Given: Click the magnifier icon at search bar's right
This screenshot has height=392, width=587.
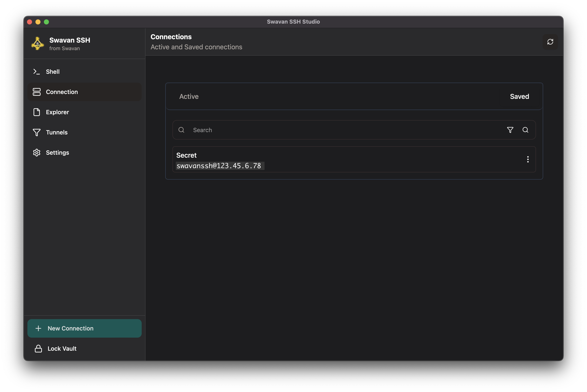Looking at the screenshot, I should 525,130.
